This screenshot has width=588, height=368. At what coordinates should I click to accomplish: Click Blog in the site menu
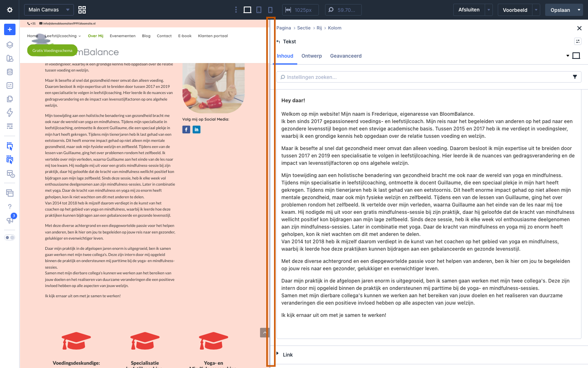146,36
